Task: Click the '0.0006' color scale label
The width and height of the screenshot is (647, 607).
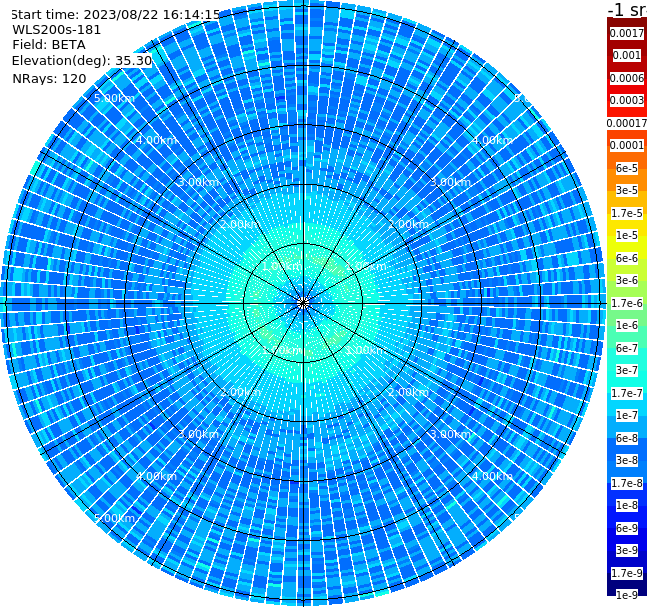Action: click(627, 78)
